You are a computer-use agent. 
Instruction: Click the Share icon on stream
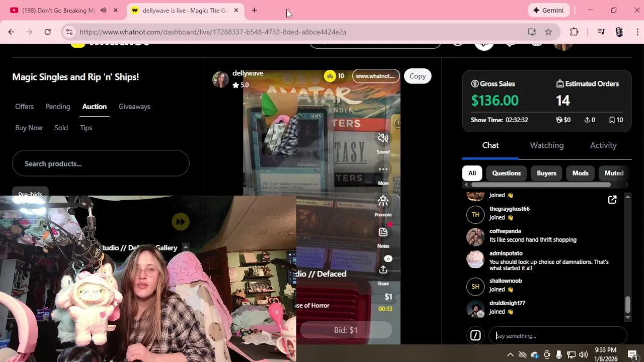click(x=383, y=270)
